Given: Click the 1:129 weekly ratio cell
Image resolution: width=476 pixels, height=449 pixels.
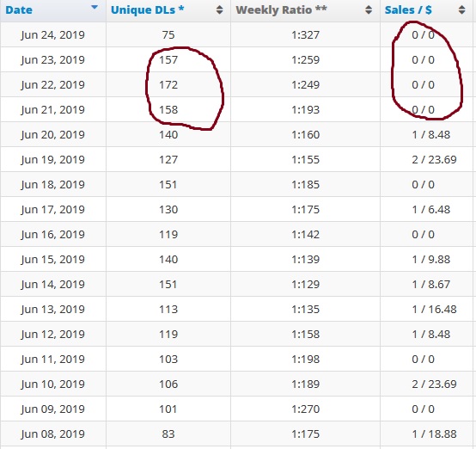Looking at the screenshot, I should pyautogui.click(x=305, y=284).
